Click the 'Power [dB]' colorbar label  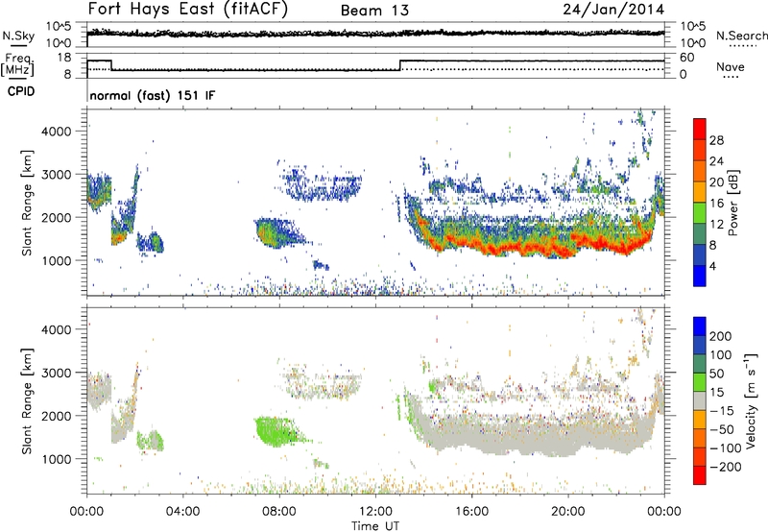(x=733, y=204)
